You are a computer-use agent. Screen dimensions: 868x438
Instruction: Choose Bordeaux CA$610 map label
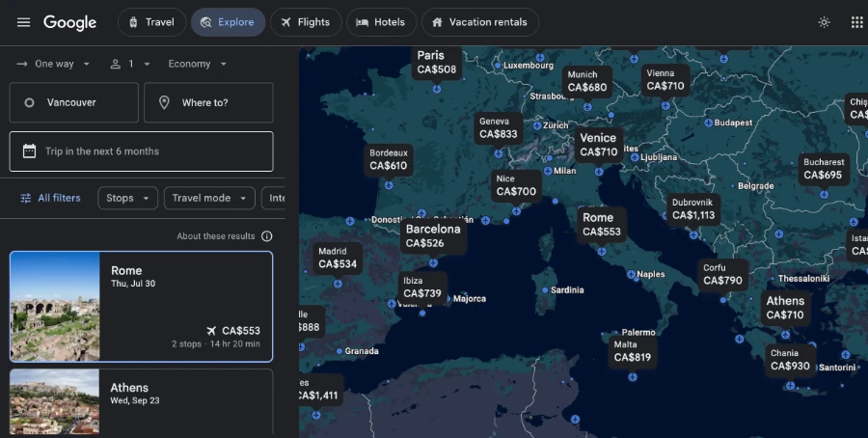pyautogui.click(x=389, y=160)
